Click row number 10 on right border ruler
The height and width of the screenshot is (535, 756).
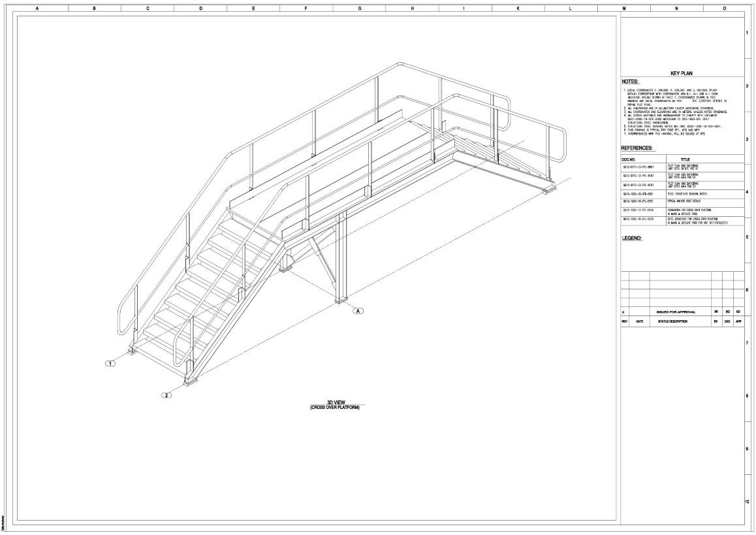pos(747,502)
